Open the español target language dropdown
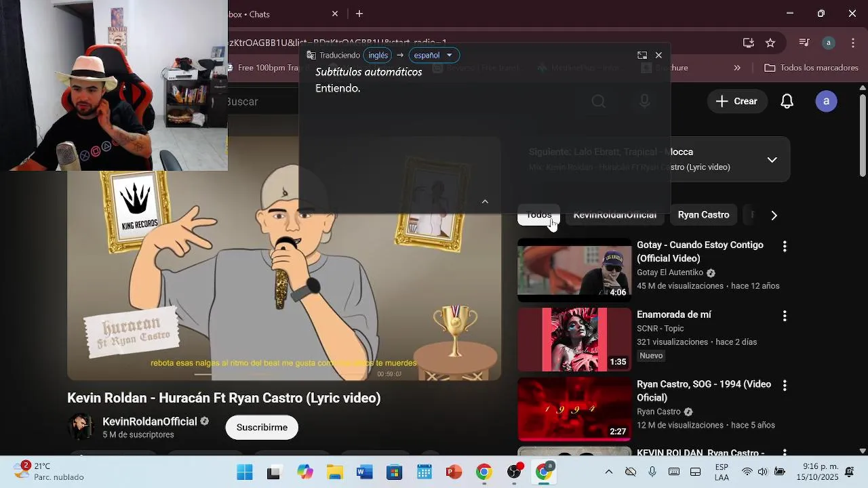This screenshot has width=868, height=488. pos(434,56)
